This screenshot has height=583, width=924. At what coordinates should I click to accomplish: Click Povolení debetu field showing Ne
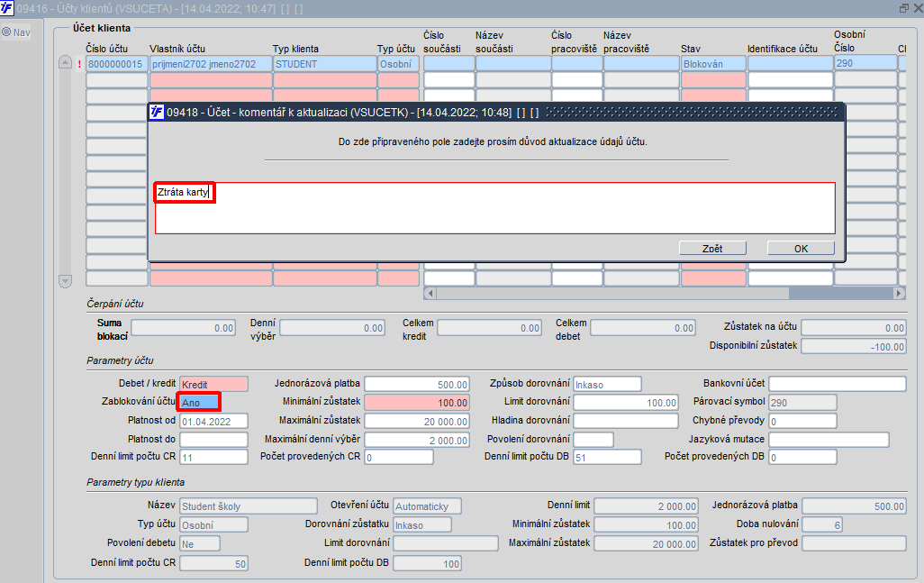(200, 544)
